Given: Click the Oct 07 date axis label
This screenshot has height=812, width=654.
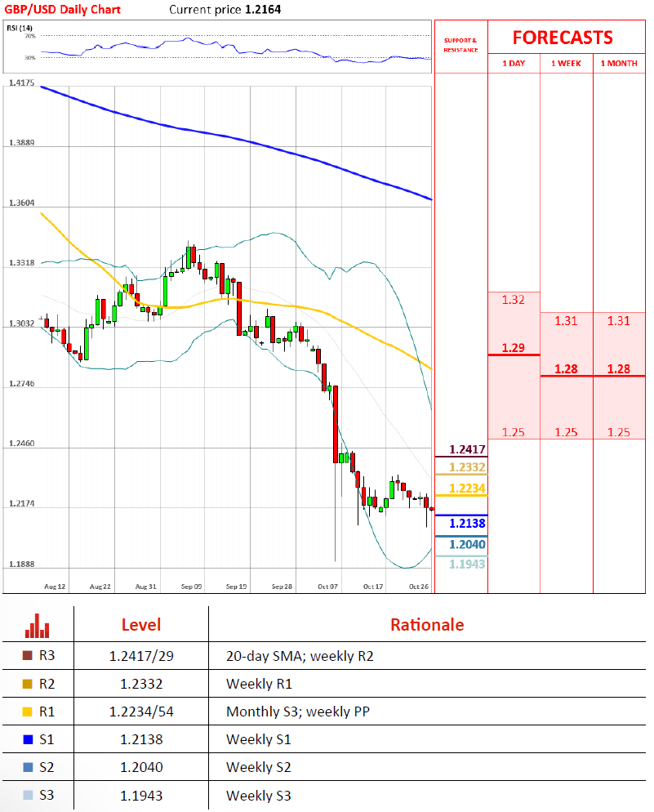Looking at the screenshot, I should point(327,587).
